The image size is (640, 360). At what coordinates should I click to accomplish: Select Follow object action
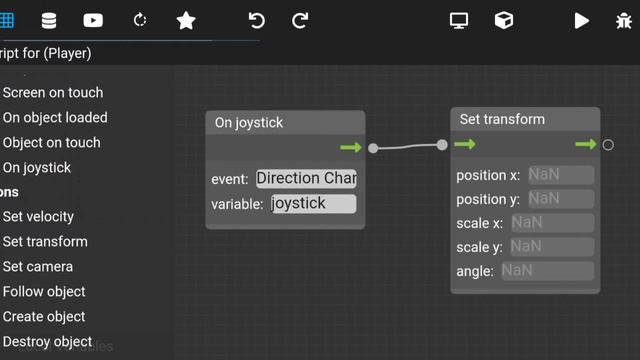tap(44, 292)
